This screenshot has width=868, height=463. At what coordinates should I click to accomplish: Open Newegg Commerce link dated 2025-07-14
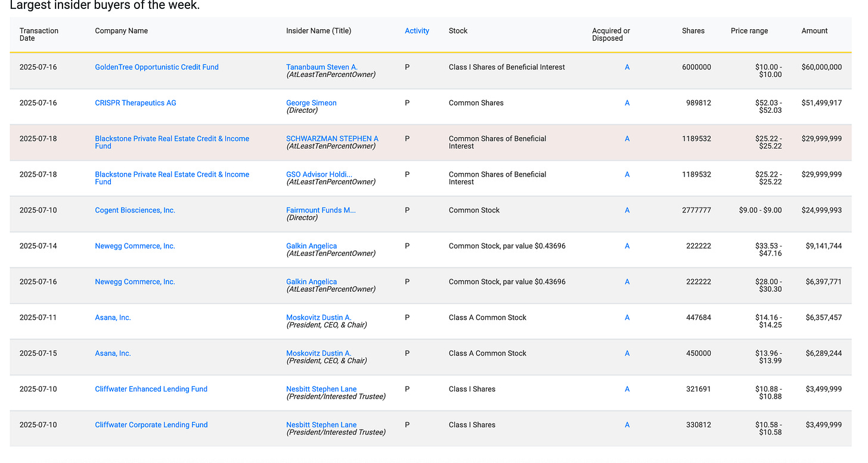click(135, 246)
